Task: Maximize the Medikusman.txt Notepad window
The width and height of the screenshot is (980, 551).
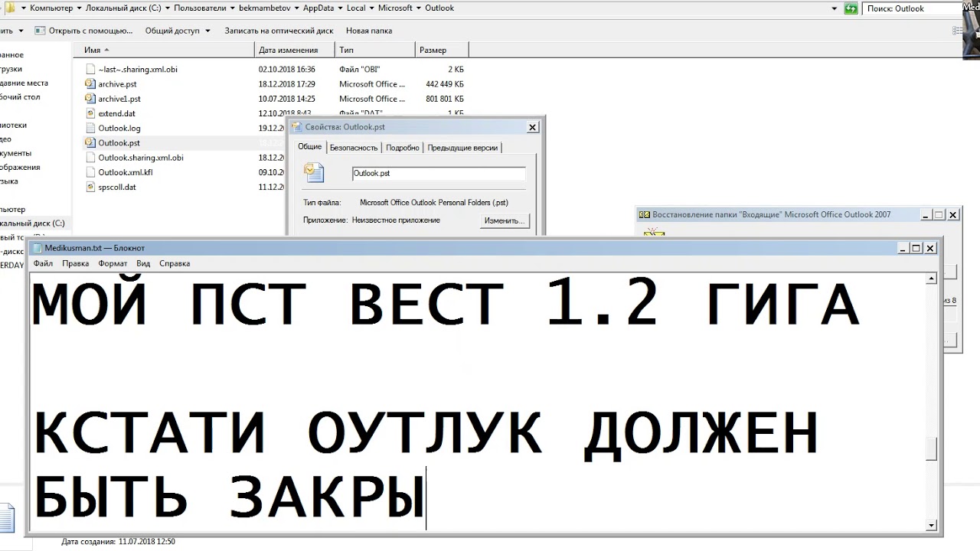Action: coord(916,248)
